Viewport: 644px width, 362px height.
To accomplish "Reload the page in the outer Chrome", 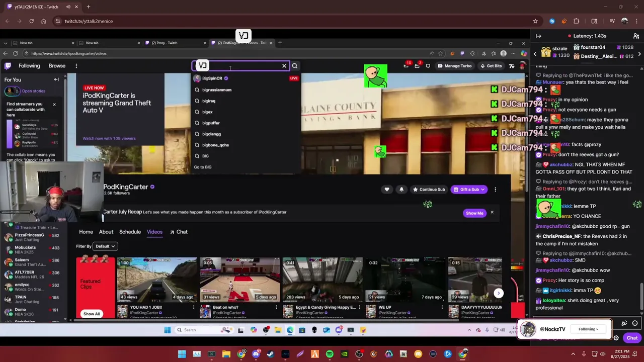I will tap(31, 21).
